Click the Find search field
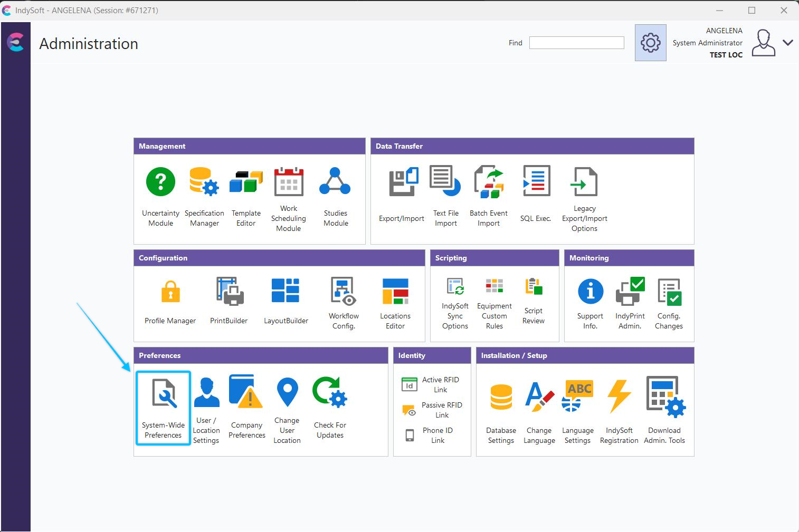The image size is (799, 532). click(x=576, y=43)
